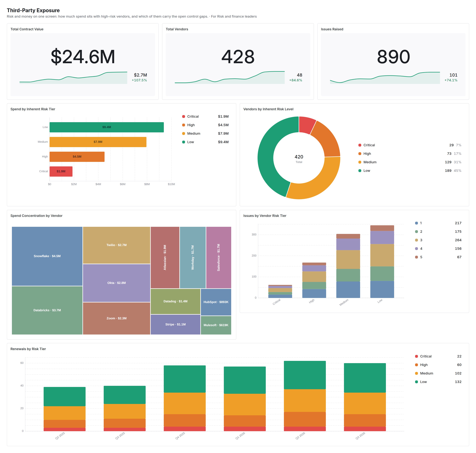Click the High $4.5M legend row in Spend chart

click(x=205, y=125)
